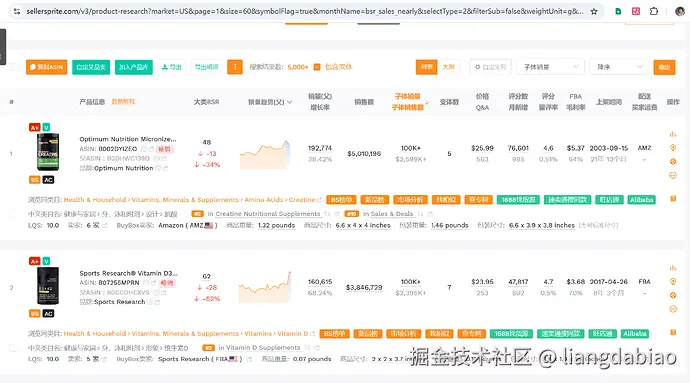Click green V badge on Sports Research product
This screenshot has width=690, height=383.
click(46, 261)
